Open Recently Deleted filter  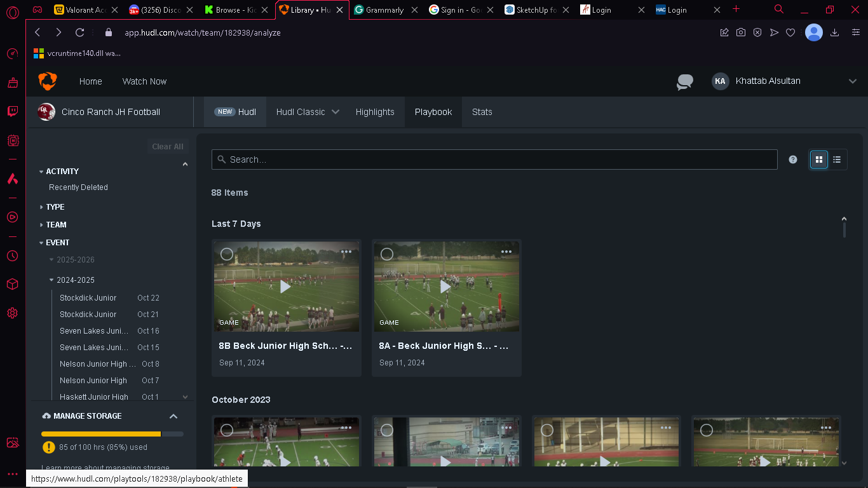[x=78, y=187]
